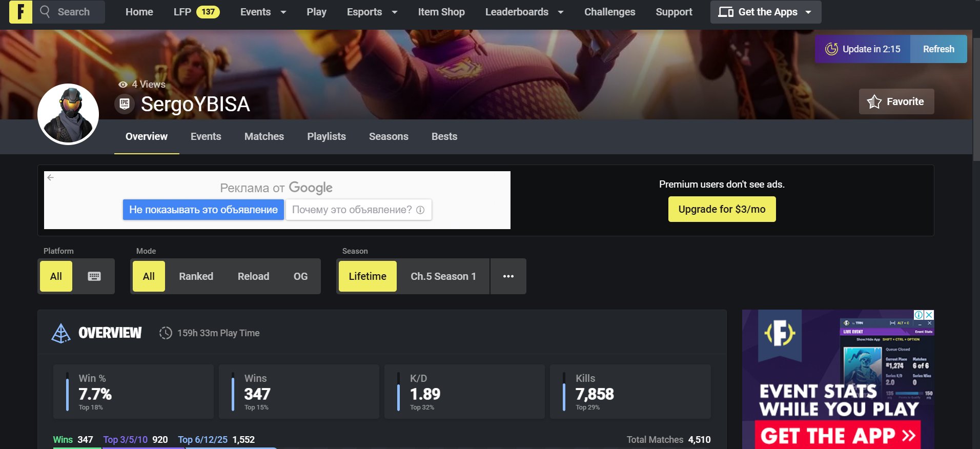Select the Reload mode filter
The width and height of the screenshot is (980, 449).
253,276
